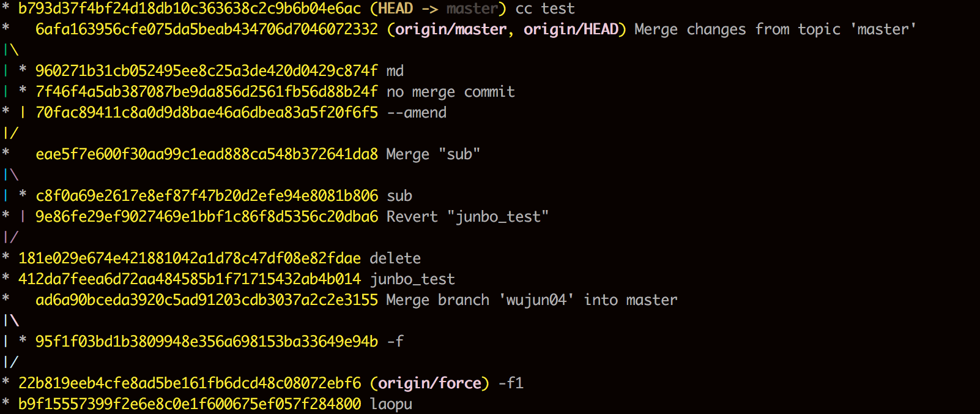
Task: Select commit hash 6afa1639 merge commit
Action: [x=207, y=29]
